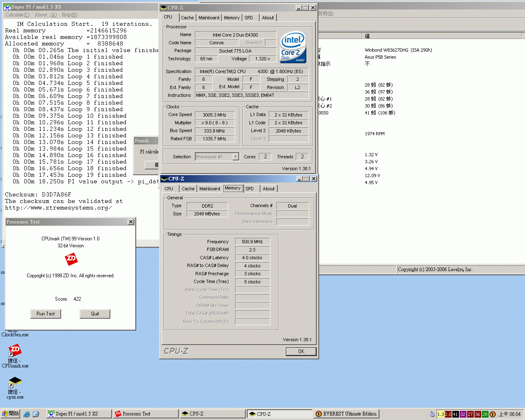Click the CAS# Latency 4.0 clocks field
This screenshot has width=525, height=420.
[x=252, y=258]
